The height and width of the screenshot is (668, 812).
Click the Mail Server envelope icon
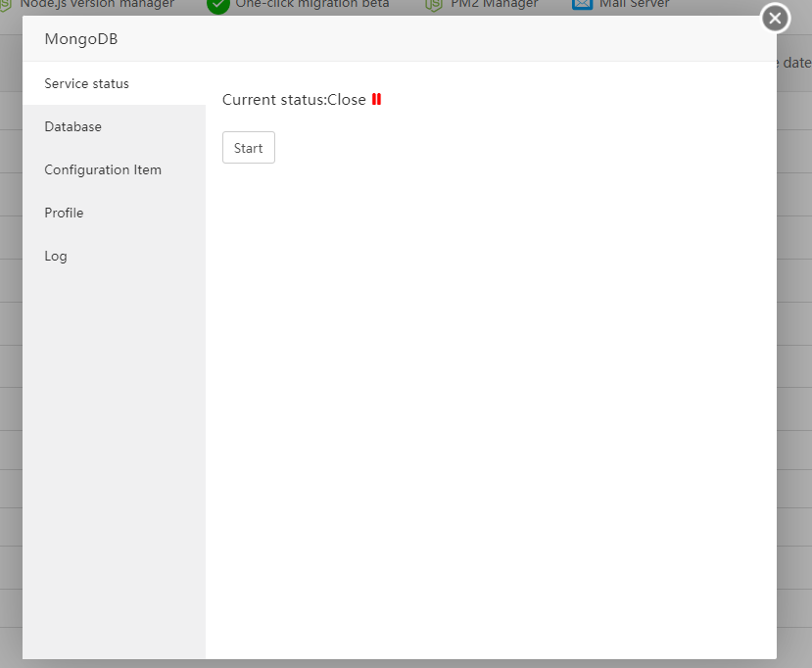pos(582,5)
